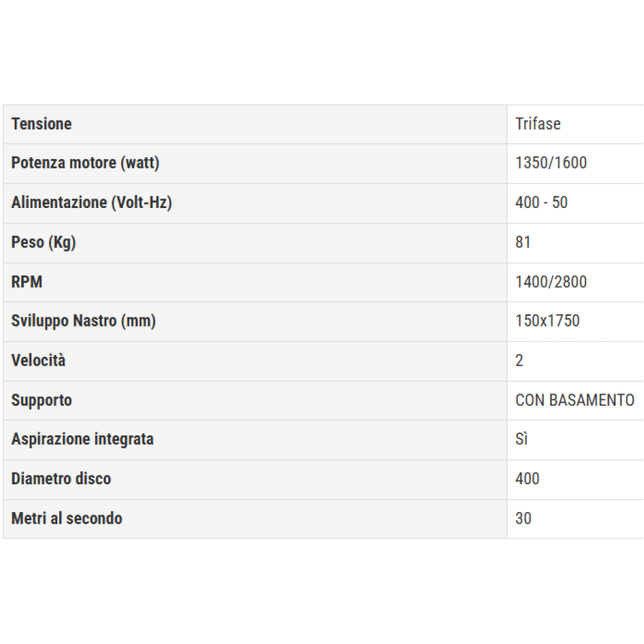Click the Velocità row label
Viewport: 644px width, 644px height.
pos(38,361)
